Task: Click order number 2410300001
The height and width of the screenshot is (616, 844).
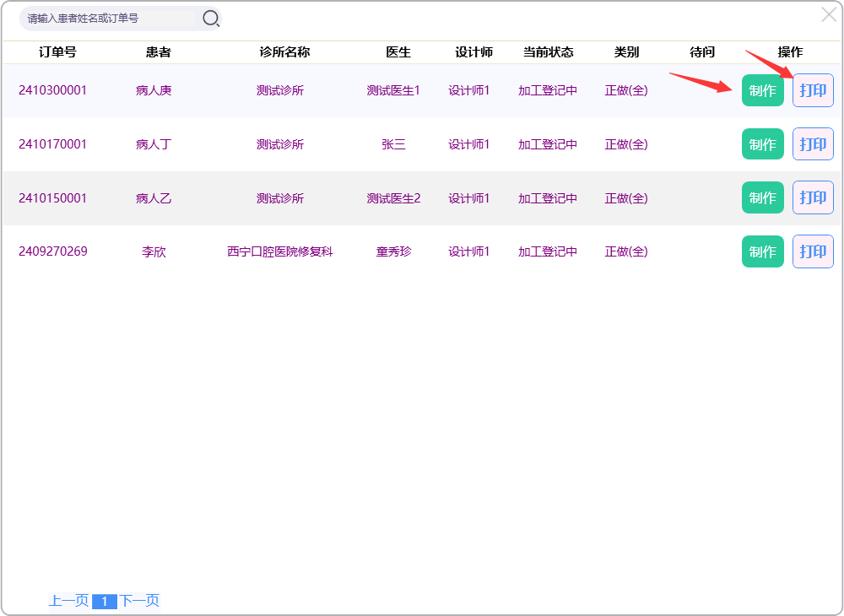Action: [x=52, y=90]
